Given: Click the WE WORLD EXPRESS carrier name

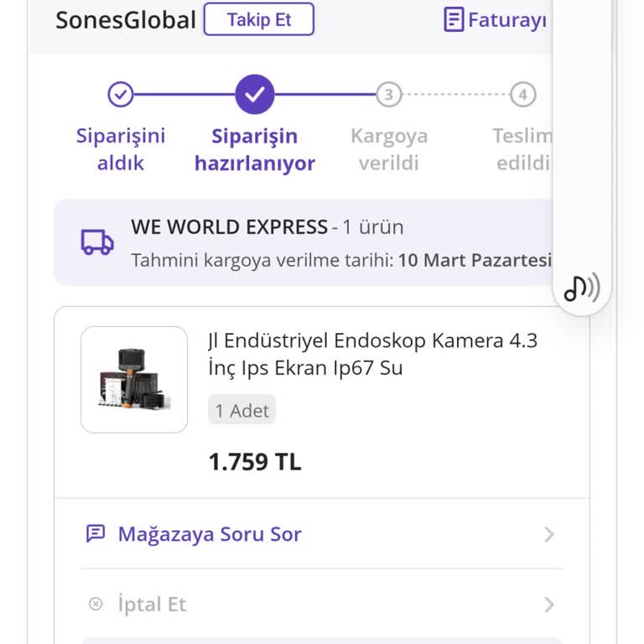Looking at the screenshot, I should [229, 227].
